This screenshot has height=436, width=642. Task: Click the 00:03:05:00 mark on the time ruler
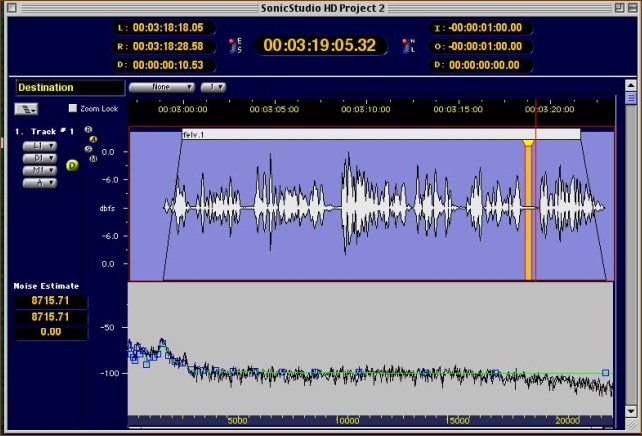coord(274,109)
